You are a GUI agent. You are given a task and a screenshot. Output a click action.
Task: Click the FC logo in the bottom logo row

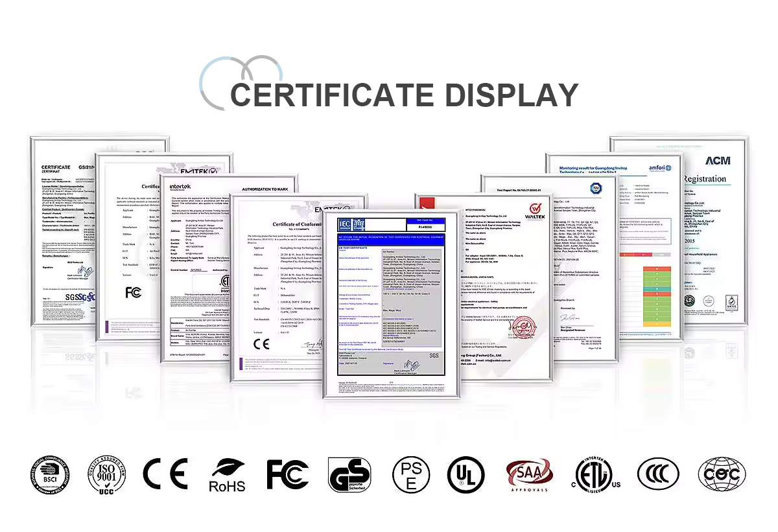[x=287, y=474]
